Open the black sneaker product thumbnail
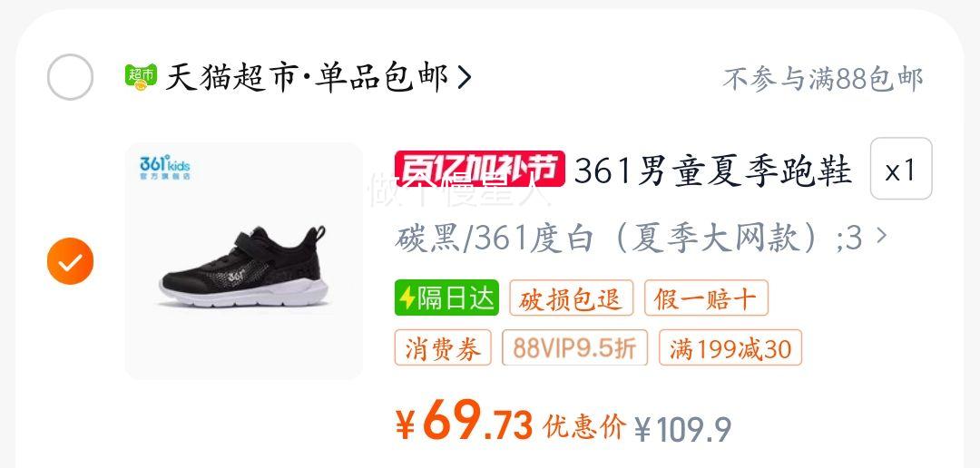Viewport: 980px width, 468px height. pyautogui.click(x=244, y=261)
